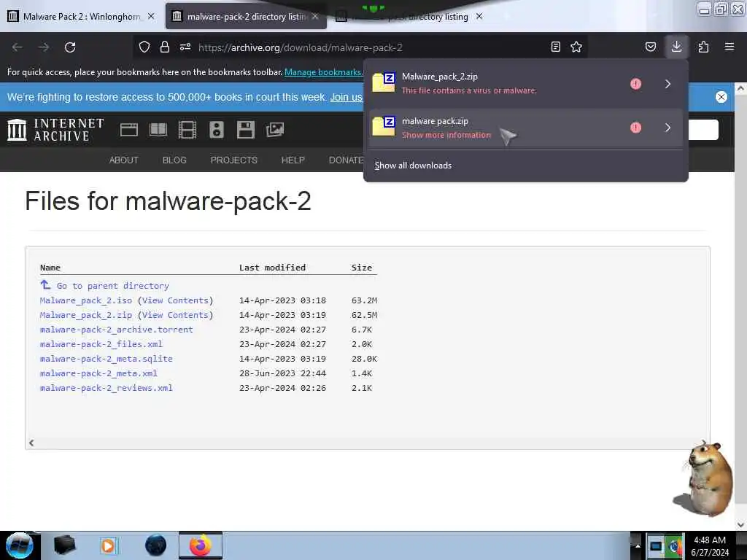This screenshot has width=747, height=560.
Task: Open malware-pack-2_files.xml link
Action: [x=101, y=344]
